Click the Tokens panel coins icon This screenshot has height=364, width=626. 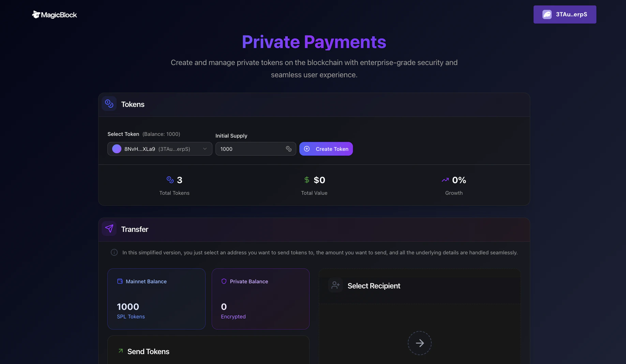(109, 104)
